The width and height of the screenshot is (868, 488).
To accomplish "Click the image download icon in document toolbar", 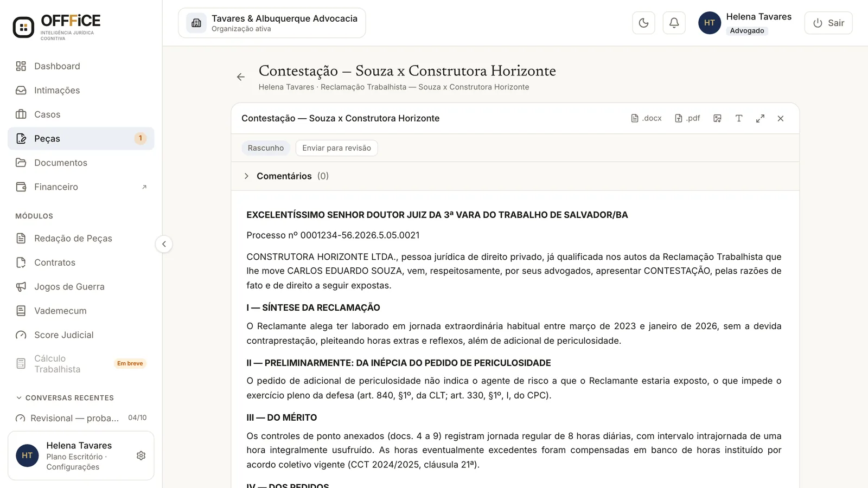I will click(x=717, y=118).
